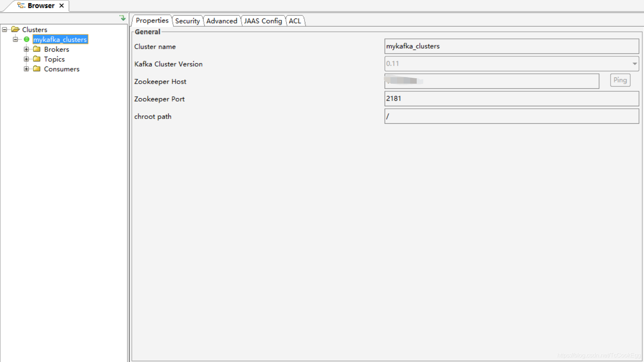
Task: Click the chroot path field
Action: click(x=512, y=116)
